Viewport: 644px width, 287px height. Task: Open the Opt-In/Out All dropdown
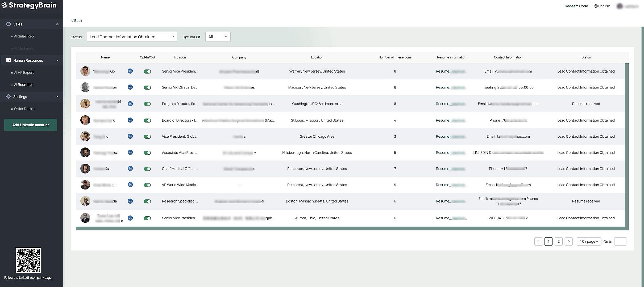click(218, 37)
